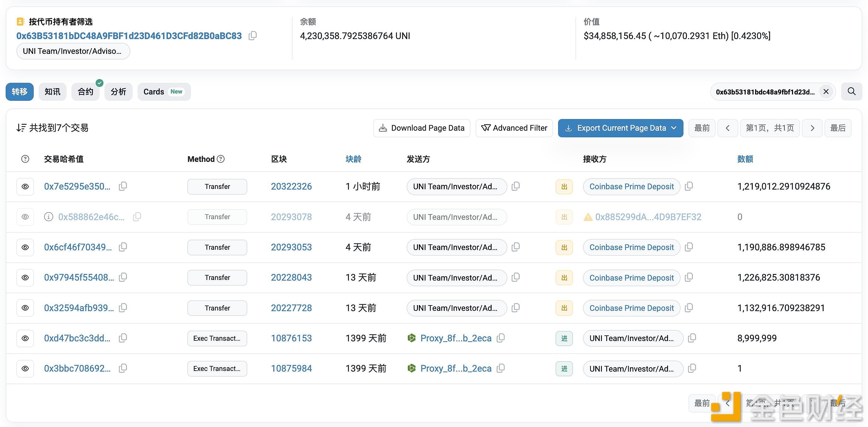Open the 分析 tab
This screenshot has width=868, height=427.
coord(118,92)
